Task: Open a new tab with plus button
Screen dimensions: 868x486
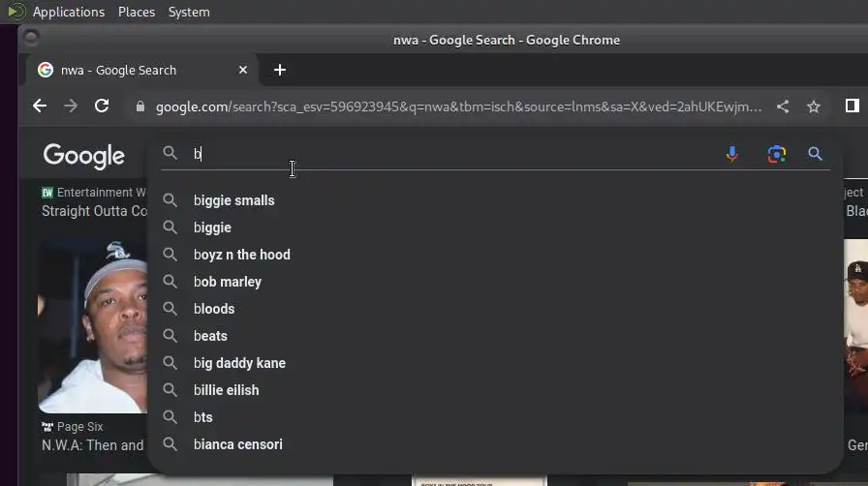Action: pos(280,70)
